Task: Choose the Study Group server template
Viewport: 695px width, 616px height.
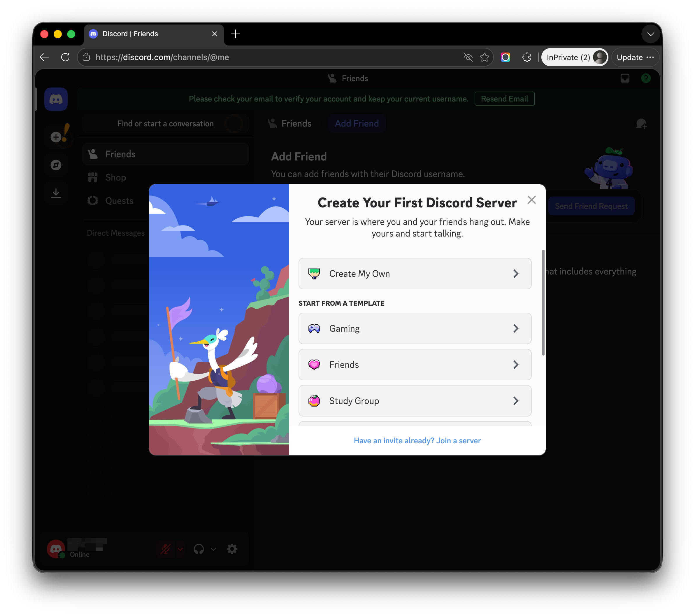Action: [415, 401]
